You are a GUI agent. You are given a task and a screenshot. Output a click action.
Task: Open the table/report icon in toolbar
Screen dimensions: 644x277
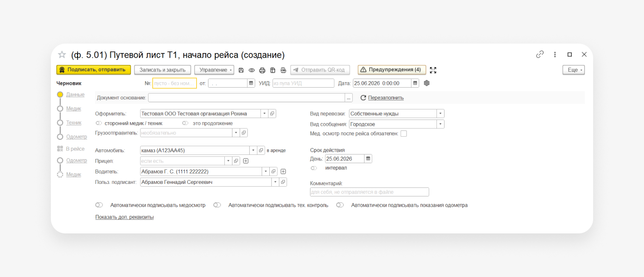[272, 70]
